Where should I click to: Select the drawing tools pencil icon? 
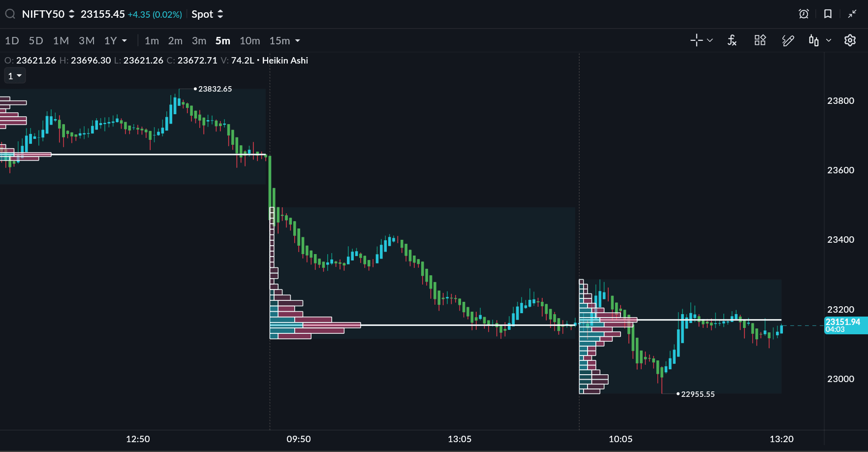click(x=788, y=40)
